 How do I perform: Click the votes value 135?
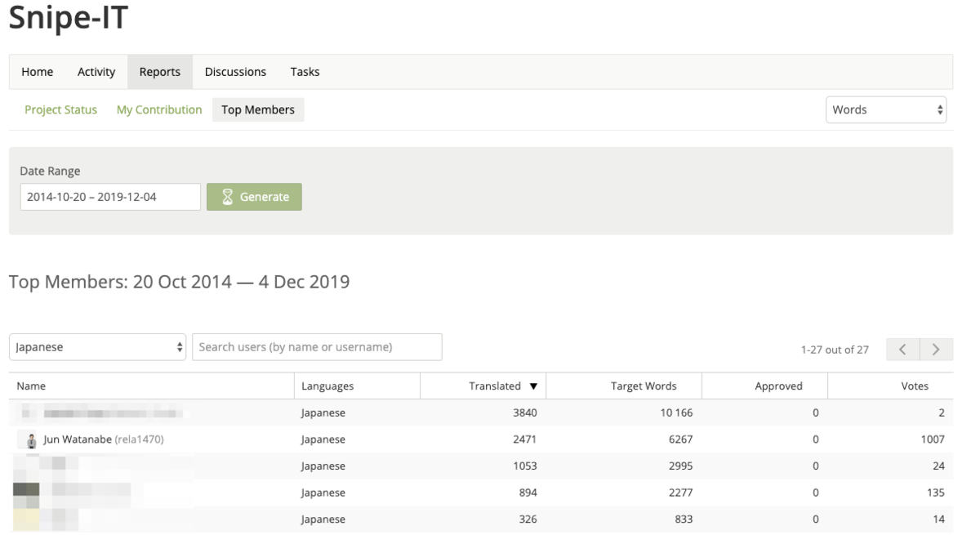tap(935, 493)
